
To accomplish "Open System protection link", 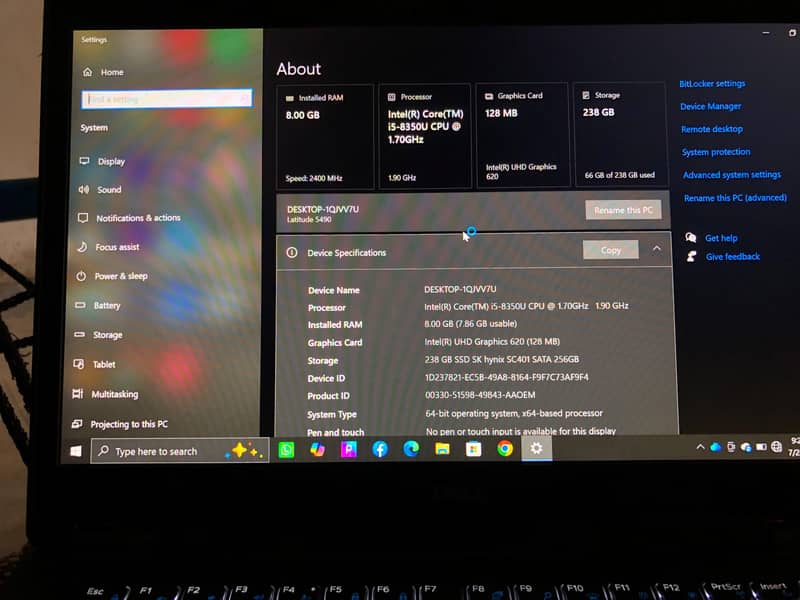I will point(716,152).
